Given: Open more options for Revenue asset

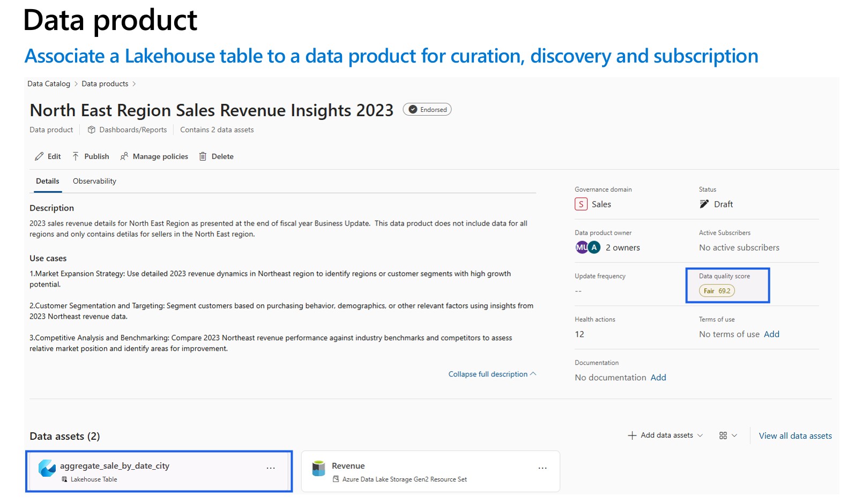Looking at the screenshot, I should [x=542, y=468].
